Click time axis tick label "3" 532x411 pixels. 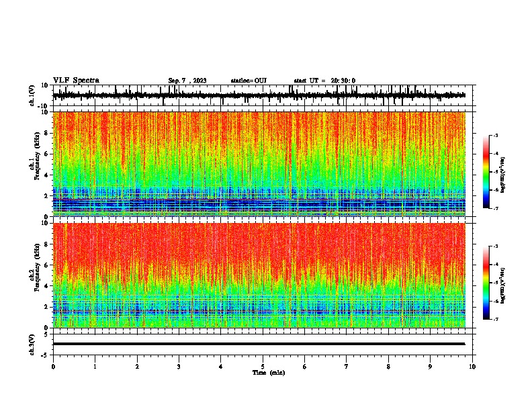pyautogui.click(x=179, y=367)
